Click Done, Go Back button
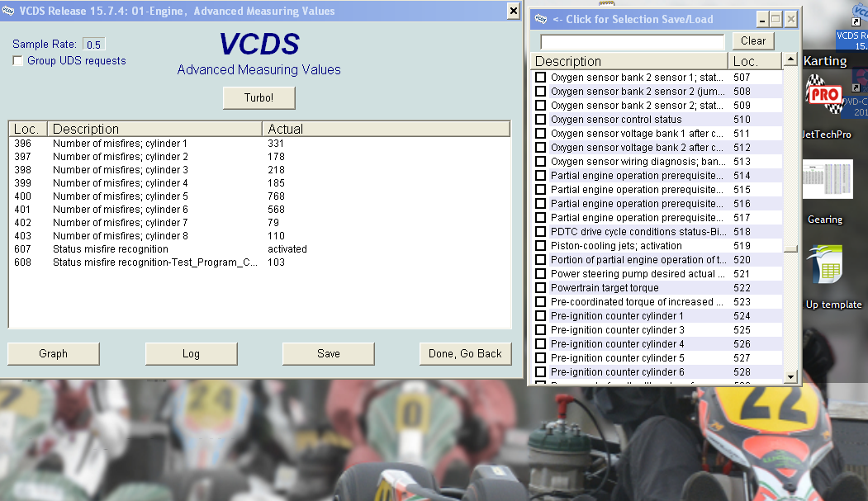The height and width of the screenshot is (501, 868). click(x=465, y=353)
